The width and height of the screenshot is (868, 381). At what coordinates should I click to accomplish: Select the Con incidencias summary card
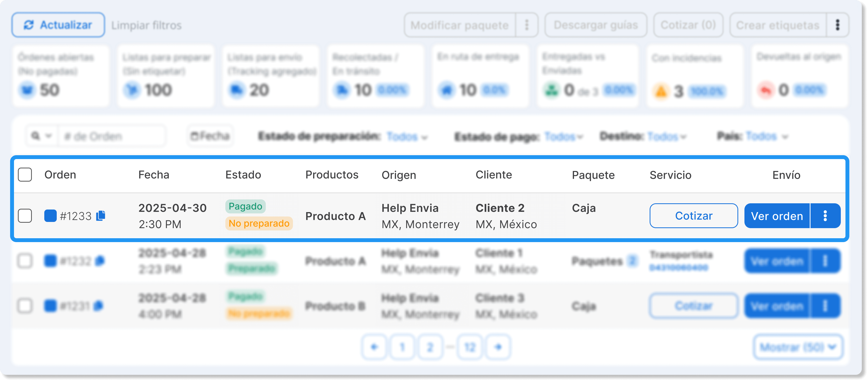pyautogui.click(x=695, y=76)
